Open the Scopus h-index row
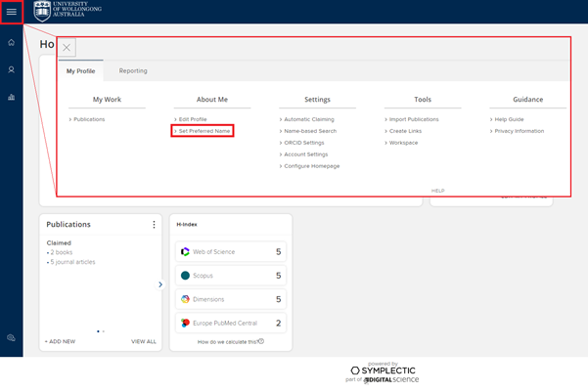 (231, 276)
